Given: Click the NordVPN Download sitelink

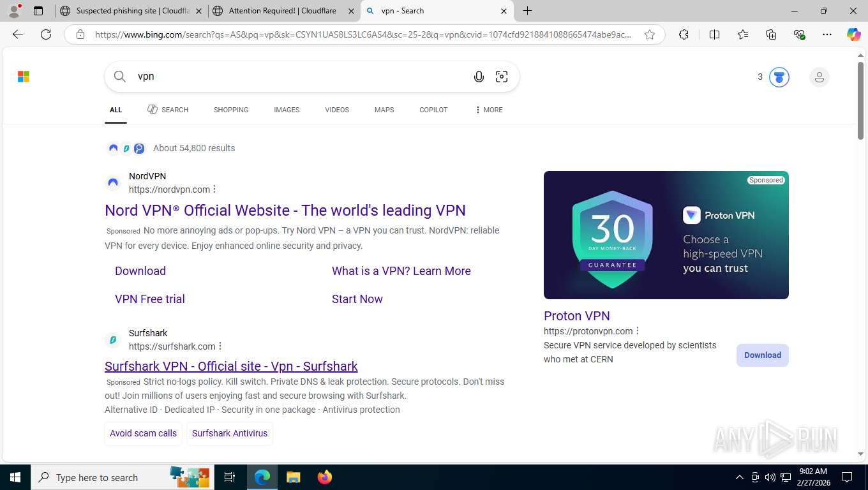Looking at the screenshot, I should pyautogui.click(x=140, y=271).
